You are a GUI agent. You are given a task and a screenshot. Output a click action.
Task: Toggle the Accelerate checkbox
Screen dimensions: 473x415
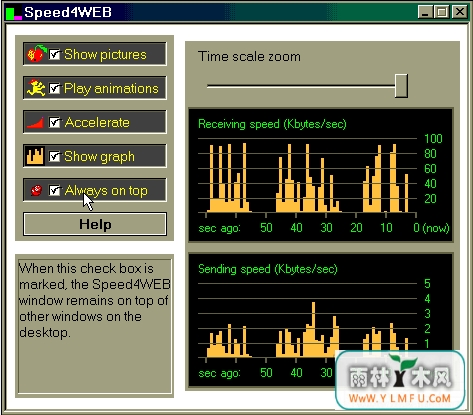click(x=55, y=122)
